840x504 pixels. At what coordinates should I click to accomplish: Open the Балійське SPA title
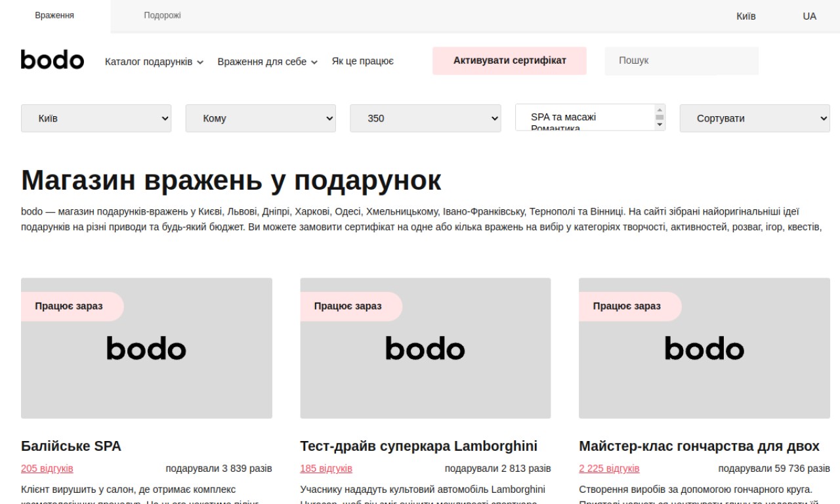coord(71,446)
